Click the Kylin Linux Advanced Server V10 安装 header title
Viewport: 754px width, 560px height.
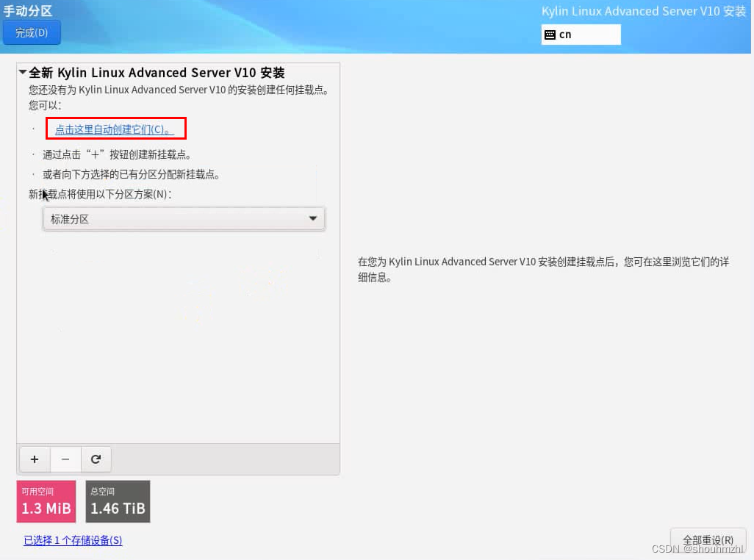click(x=644, y=11)
